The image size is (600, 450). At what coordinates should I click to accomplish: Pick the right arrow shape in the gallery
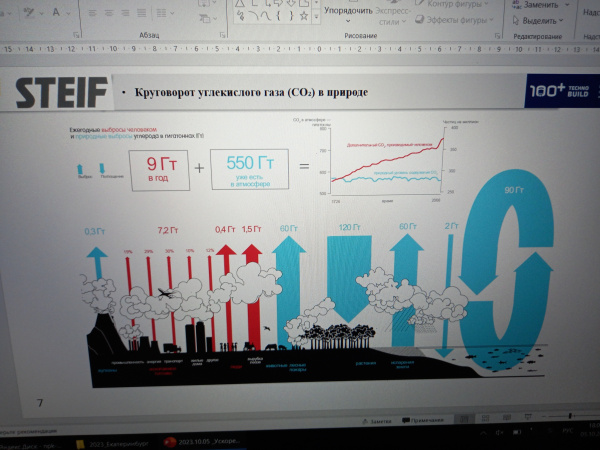[x=277, y=3]
